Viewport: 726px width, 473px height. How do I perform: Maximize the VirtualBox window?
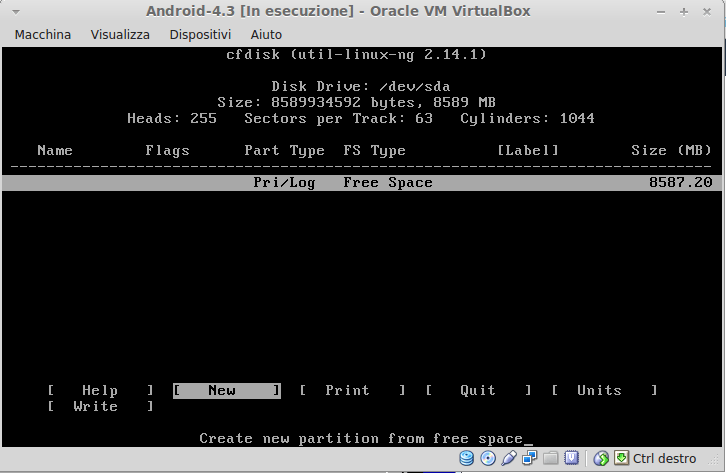[684, 12]
